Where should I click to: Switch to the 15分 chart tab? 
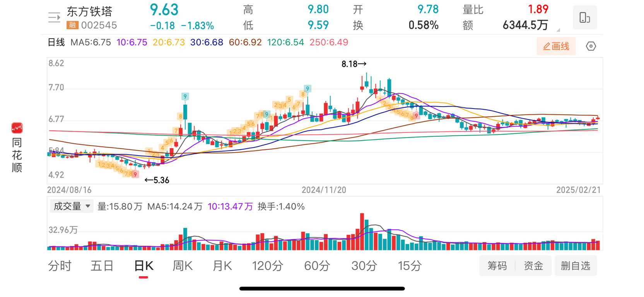click(x=410, y=266)
